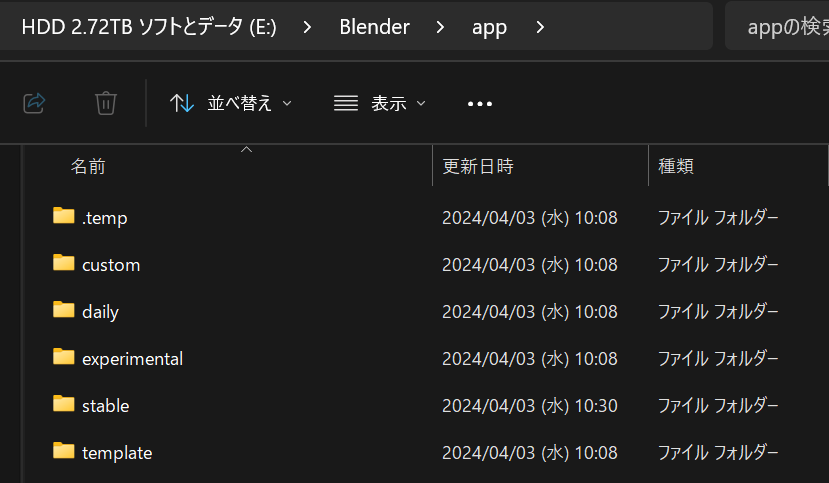Sort by the 種類 column header
Image resolution: width=829 pixels, height=483 pixels.
(676, 166)
